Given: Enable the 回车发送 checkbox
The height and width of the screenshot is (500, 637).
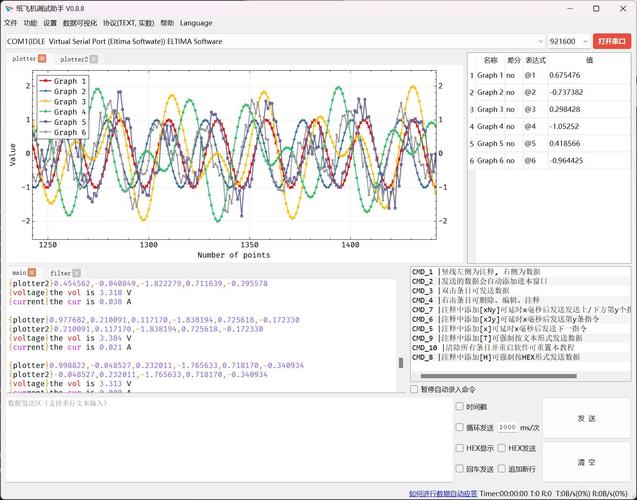Looking at the screenshot, I should pos(459,469).
